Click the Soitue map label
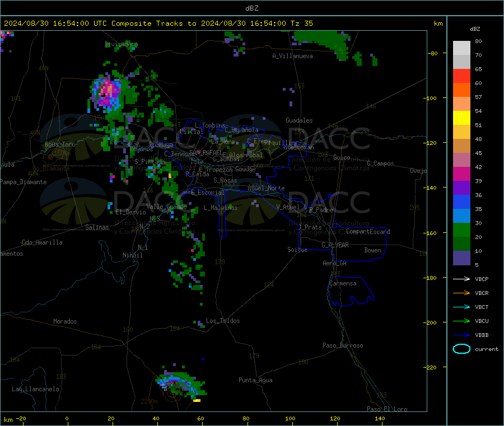The width and height of the screenshot is (504, 426). 297,250
